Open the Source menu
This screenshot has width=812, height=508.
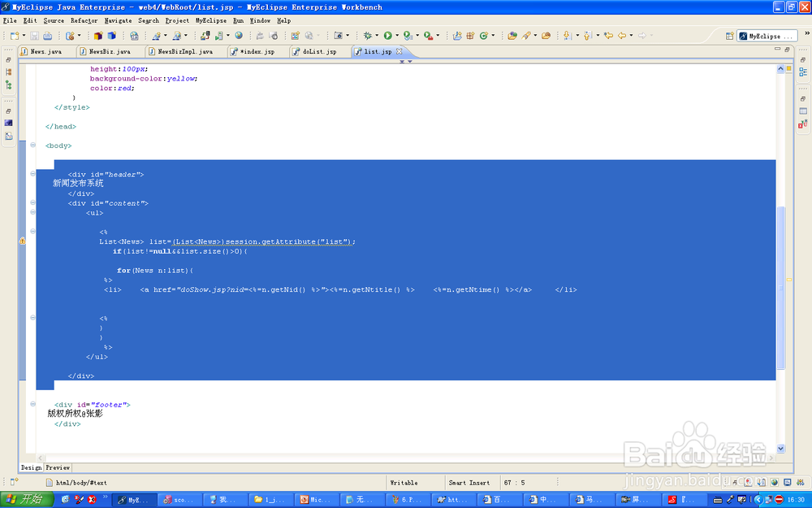point(54,21)
